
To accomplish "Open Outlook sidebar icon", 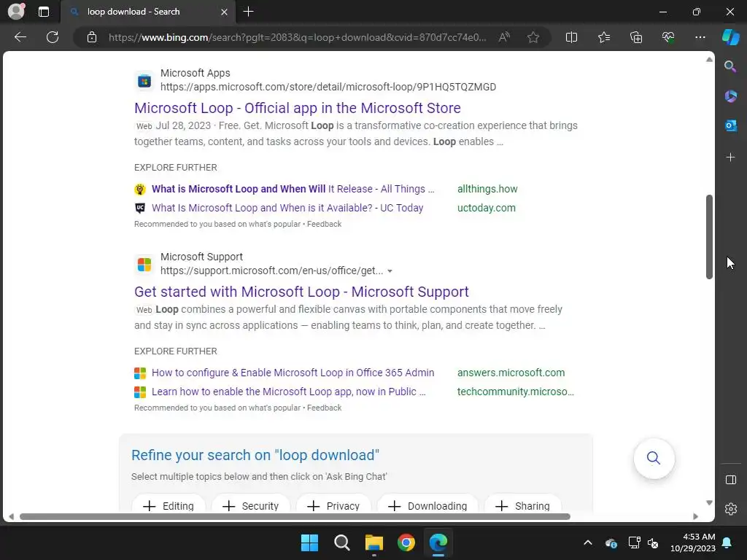I will (x=730, y=125).
